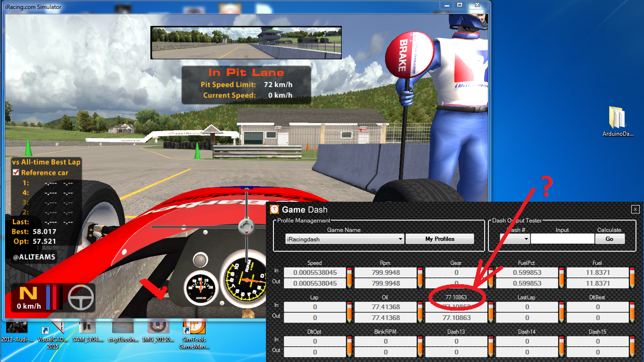Click the pencil edit icon for Speed

349,278
